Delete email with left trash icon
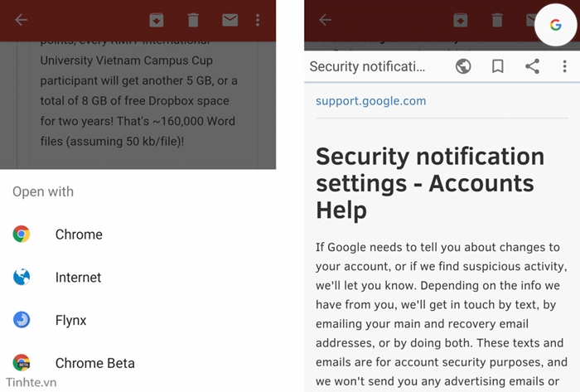Screen dimensions: 580x392 (x=193, y=20)
